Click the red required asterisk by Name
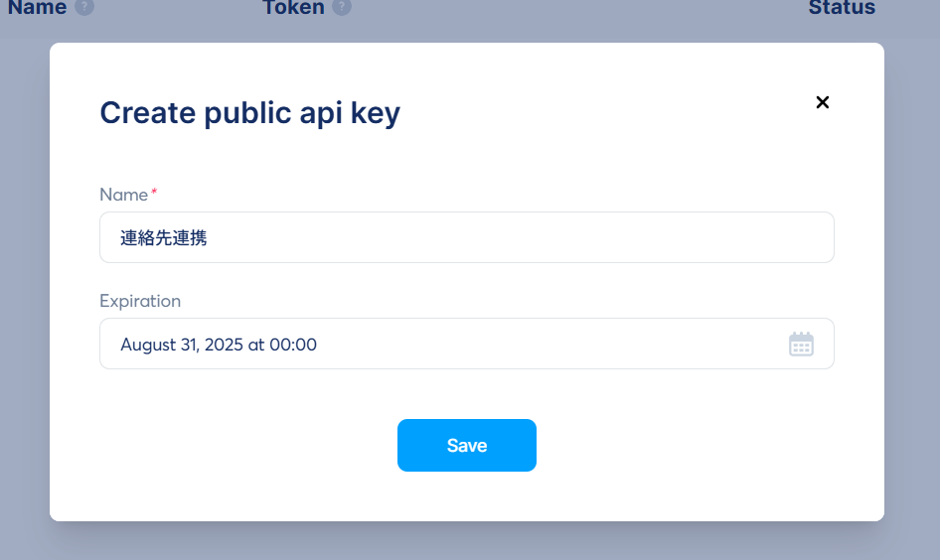940x560 pixels. click(x=154, y=193)
